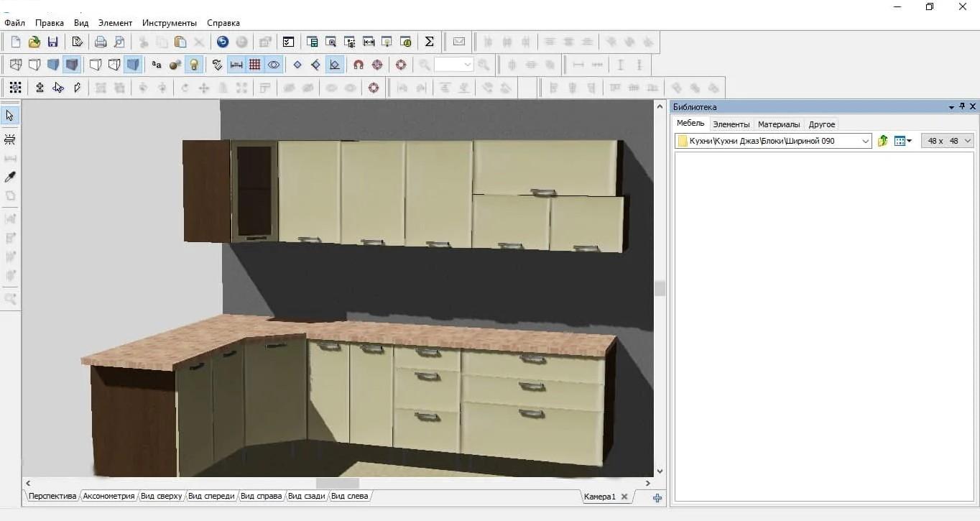Open the Инструменты menu
Viewport: 980px width, 521px height.
(x=170, y=23)
